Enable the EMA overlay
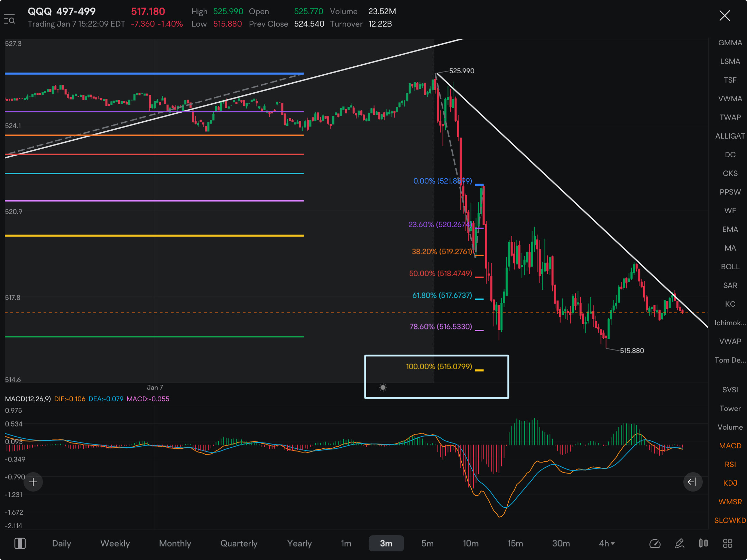Image resolution: width=747 pixels, height=560 pixels. coord(730,230)
